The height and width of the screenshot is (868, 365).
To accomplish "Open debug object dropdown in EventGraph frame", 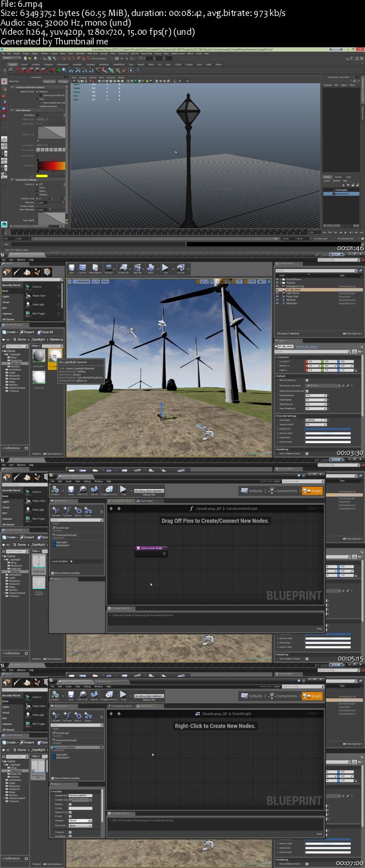I will click(149, 696).
